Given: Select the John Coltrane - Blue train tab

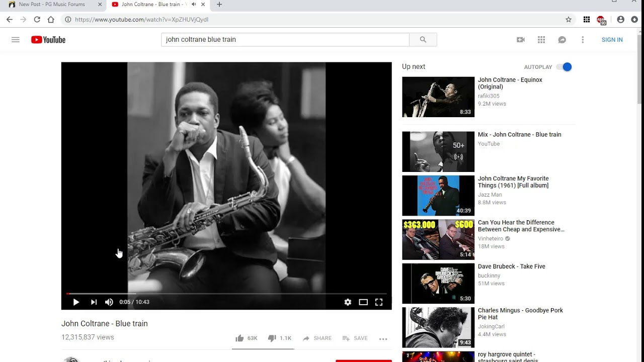Looking at the screenshot, I should pos(153,5).
